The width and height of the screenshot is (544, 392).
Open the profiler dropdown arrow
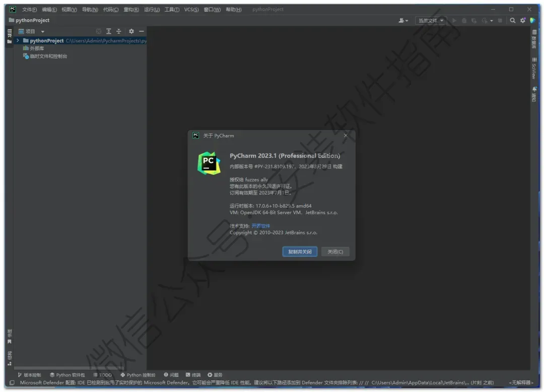(x=491, y=21)
